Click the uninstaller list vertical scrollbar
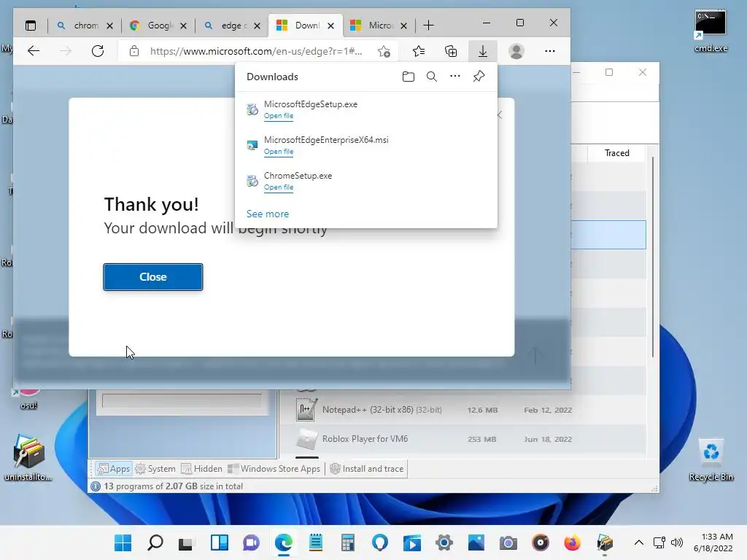This screenshot has width=747, height=560. pos(653,257)
